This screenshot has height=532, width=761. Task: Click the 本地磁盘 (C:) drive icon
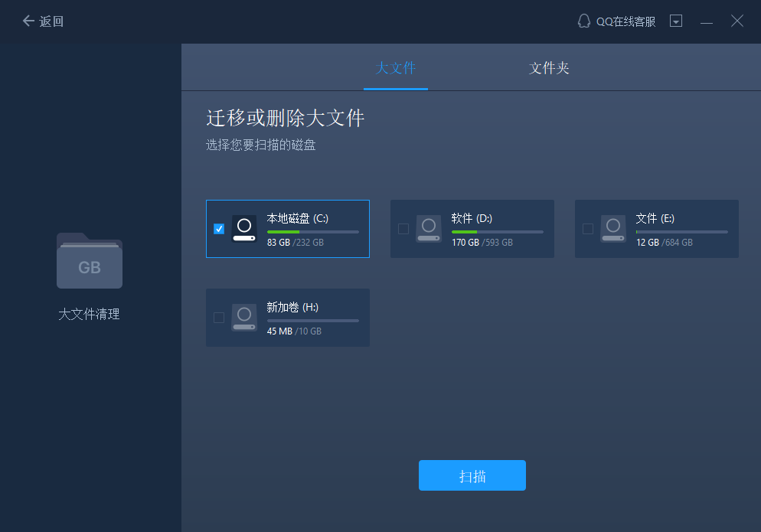[244, 229]
